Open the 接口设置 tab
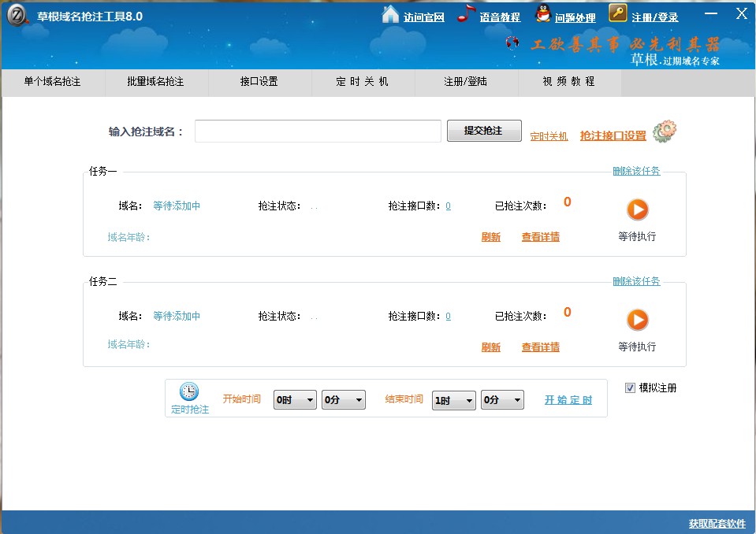This screenshot has height=534, width=756. 259,82
